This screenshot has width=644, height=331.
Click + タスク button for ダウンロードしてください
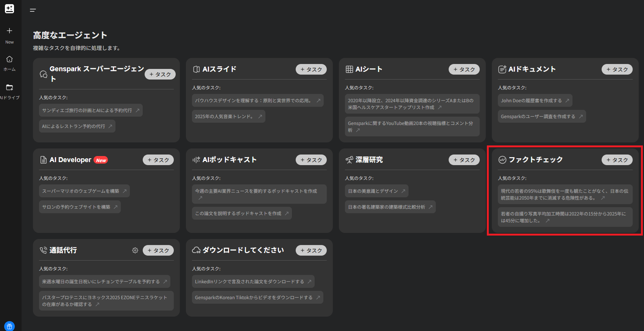[x=311, y=250]
